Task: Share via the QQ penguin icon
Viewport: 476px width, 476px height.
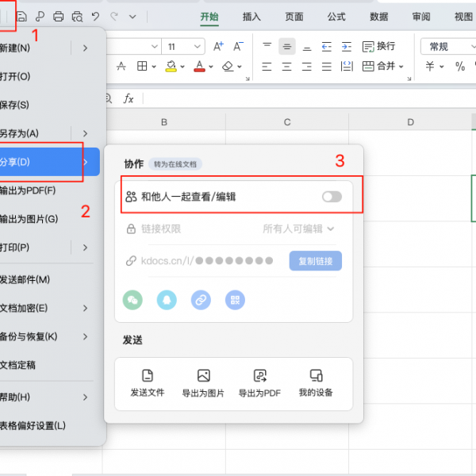Action: pos(167,300)
